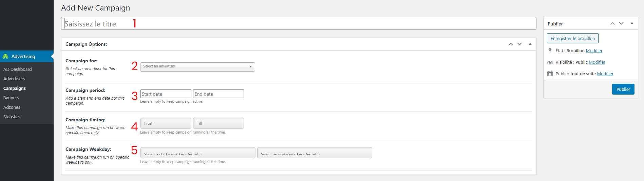Click Modifier link next to Visibilité
Screen dimensions: 644x181
[x=597, y=62]
